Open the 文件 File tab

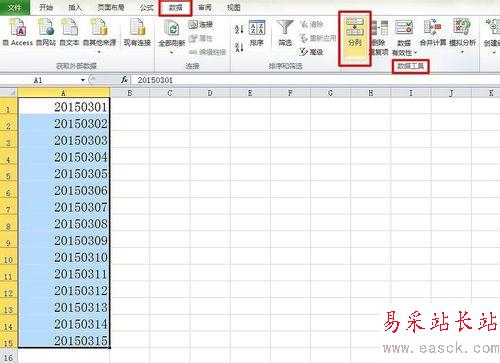click(x=14, y=7)
